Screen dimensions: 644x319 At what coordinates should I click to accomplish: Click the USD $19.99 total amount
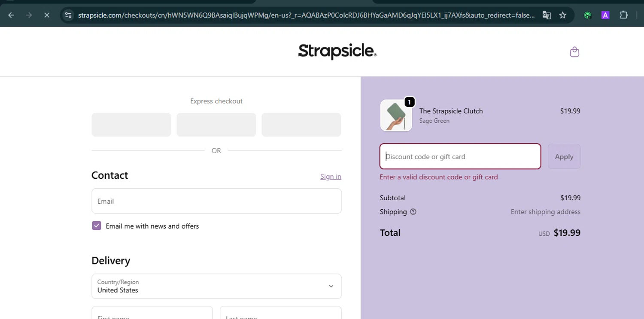point(559,233)
